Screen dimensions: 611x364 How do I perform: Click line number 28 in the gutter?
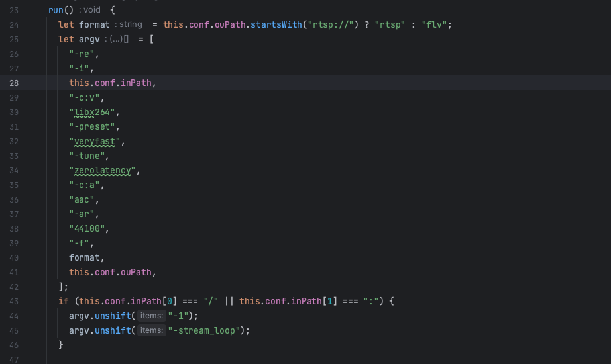(x=14, y=83)
